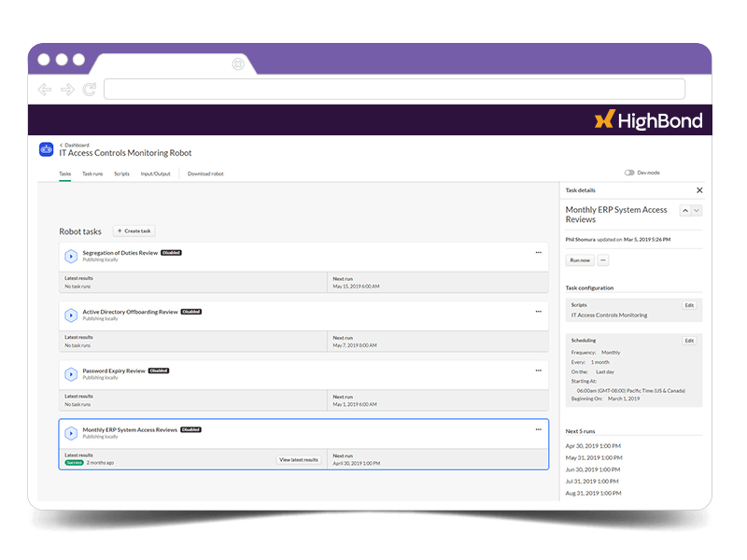The width and height of the screenshot is (747, 560).
Task: Edit the Scripts configuration
Action: (689, 305)
